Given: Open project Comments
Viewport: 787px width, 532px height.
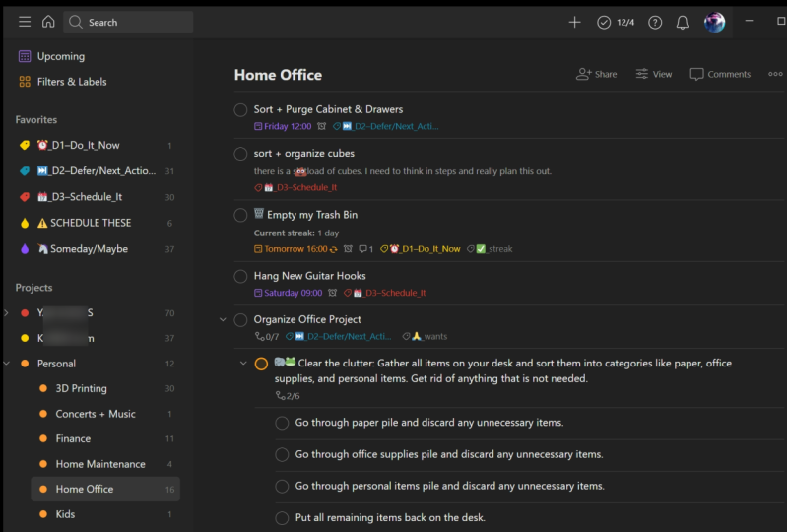Looking at the screenshot, I should [720, 74].
